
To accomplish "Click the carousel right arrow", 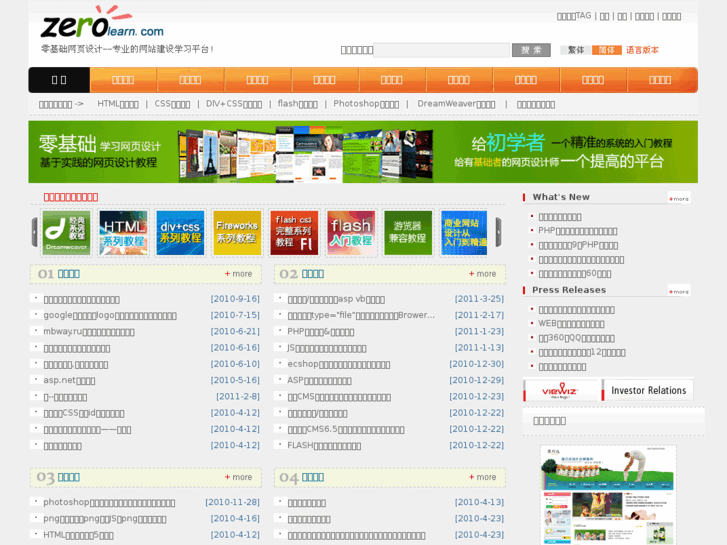I will point(498,232).
